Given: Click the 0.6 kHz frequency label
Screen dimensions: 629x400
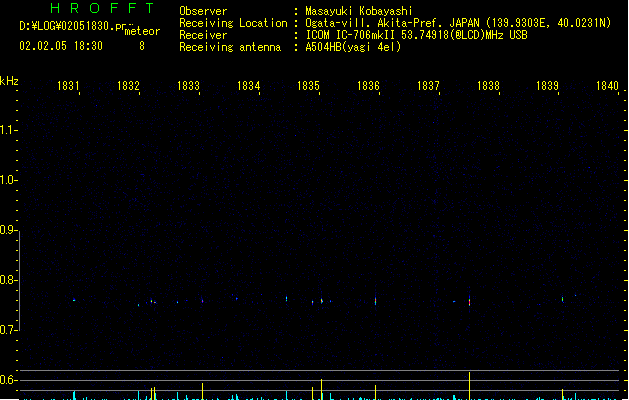Looking at the screenshot, I should coord(8,380).
